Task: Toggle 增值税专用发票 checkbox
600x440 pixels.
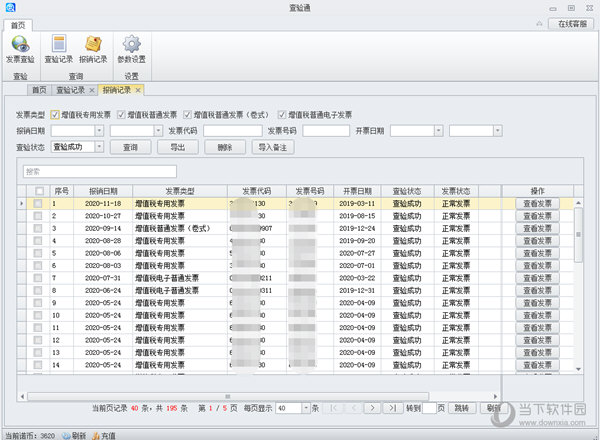Action: [x=55, y=115]
